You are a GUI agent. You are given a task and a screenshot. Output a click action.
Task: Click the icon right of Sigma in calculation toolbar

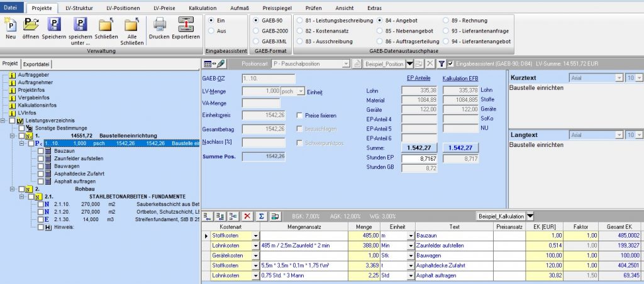click(x=274, y=216)
